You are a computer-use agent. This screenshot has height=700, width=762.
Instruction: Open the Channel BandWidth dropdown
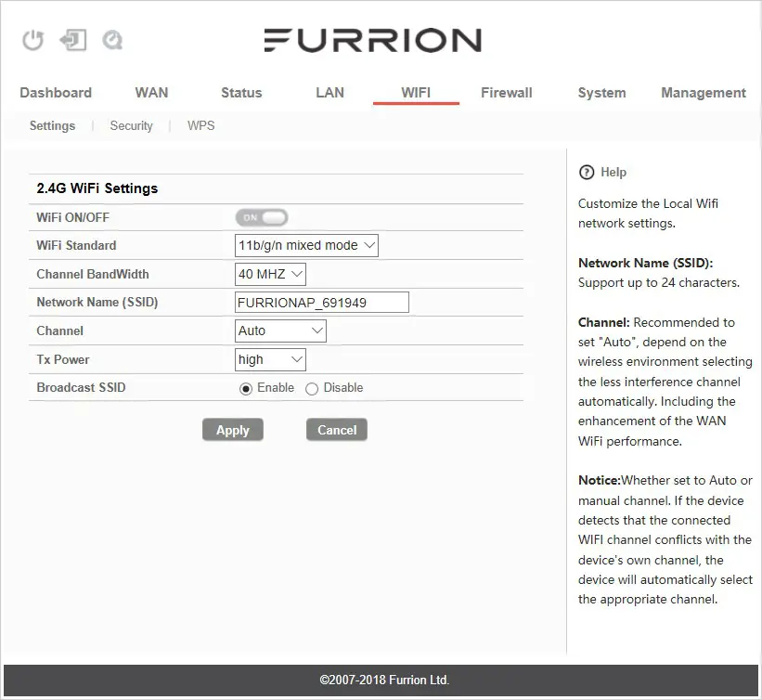pos(272,274)
